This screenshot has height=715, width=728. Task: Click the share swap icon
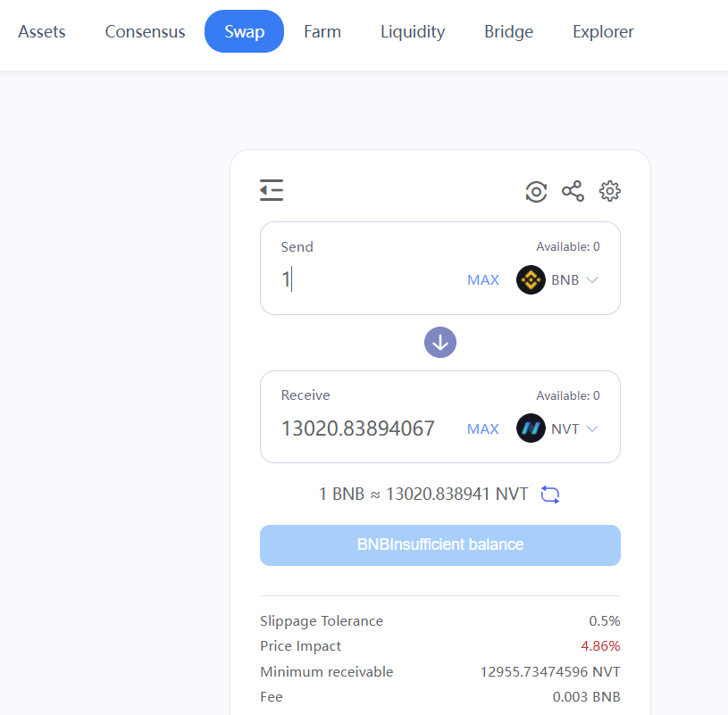point(573,191)
